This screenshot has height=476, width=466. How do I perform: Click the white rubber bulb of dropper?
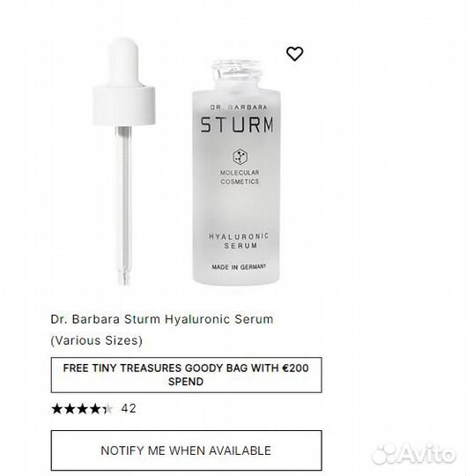click(x=124, y=63)
